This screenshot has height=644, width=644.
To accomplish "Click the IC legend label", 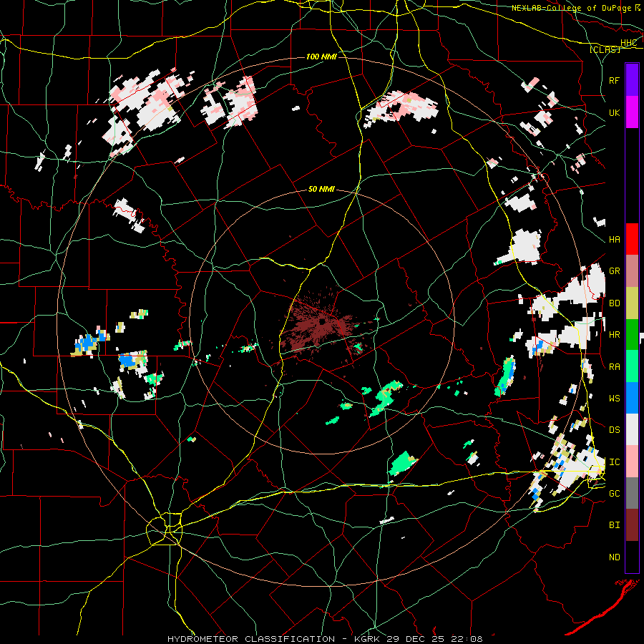I will 615,462.
